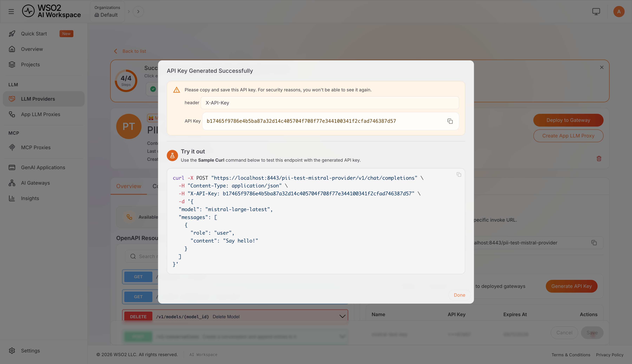Open Insights in the sidebar

coord(44,198)
